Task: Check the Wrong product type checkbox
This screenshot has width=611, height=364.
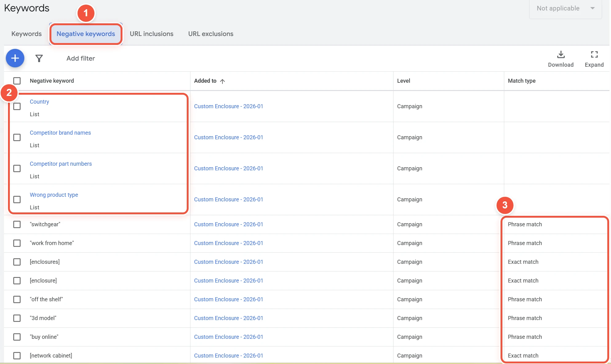Action: [x=17, y=200]
